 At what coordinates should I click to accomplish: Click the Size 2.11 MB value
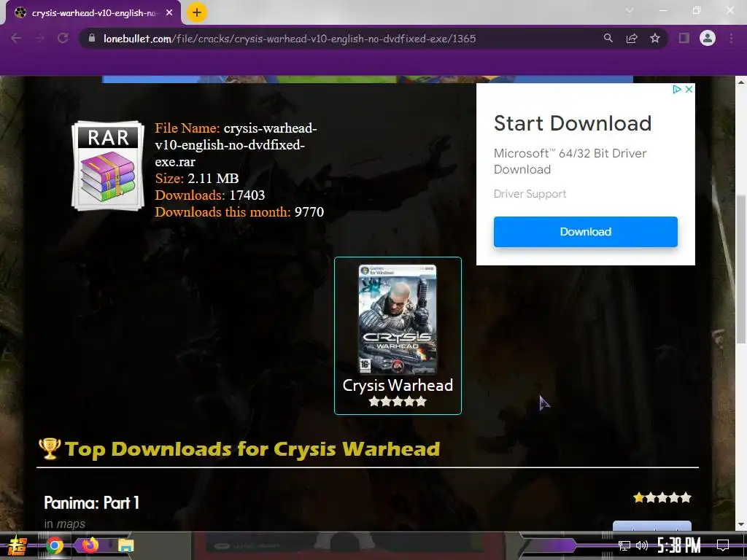[213, 179]
